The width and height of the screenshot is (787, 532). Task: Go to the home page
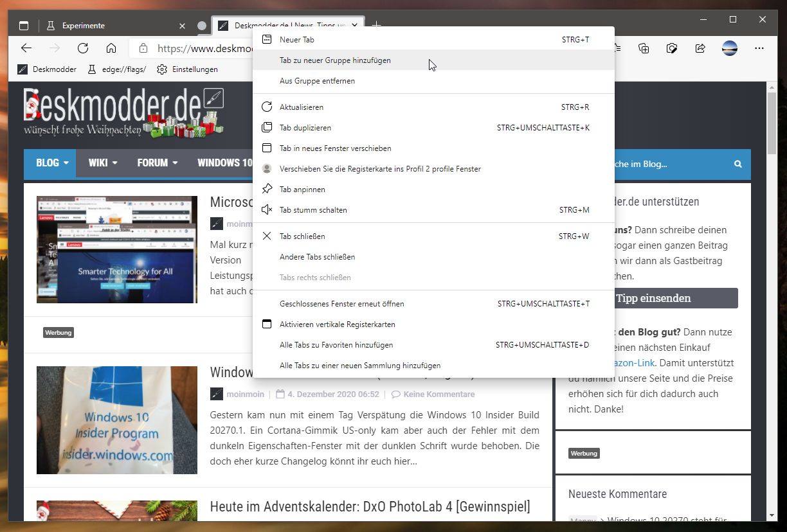pos(111,48)
